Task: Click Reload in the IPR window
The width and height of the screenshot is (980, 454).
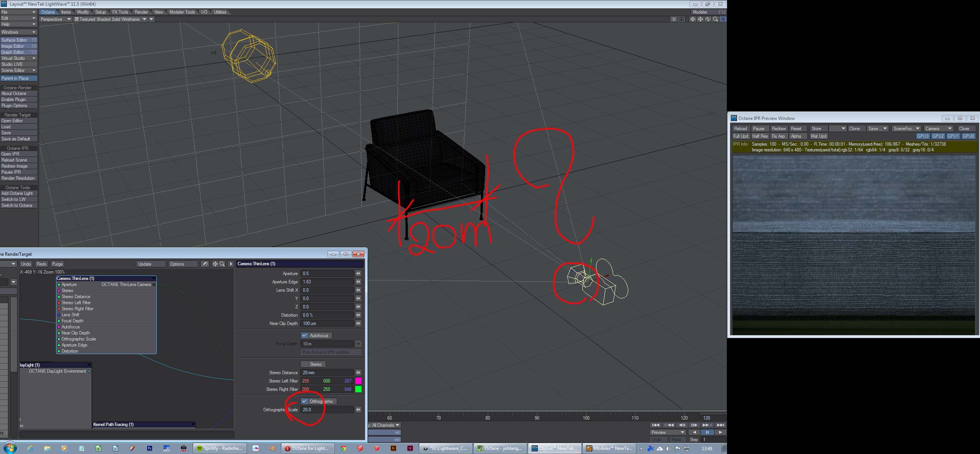Action: click(740, 129)
